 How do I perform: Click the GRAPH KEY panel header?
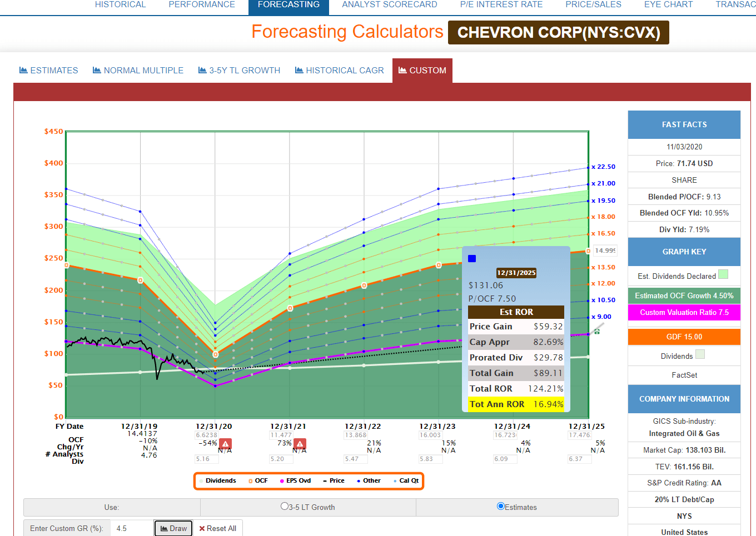(684, 252)
